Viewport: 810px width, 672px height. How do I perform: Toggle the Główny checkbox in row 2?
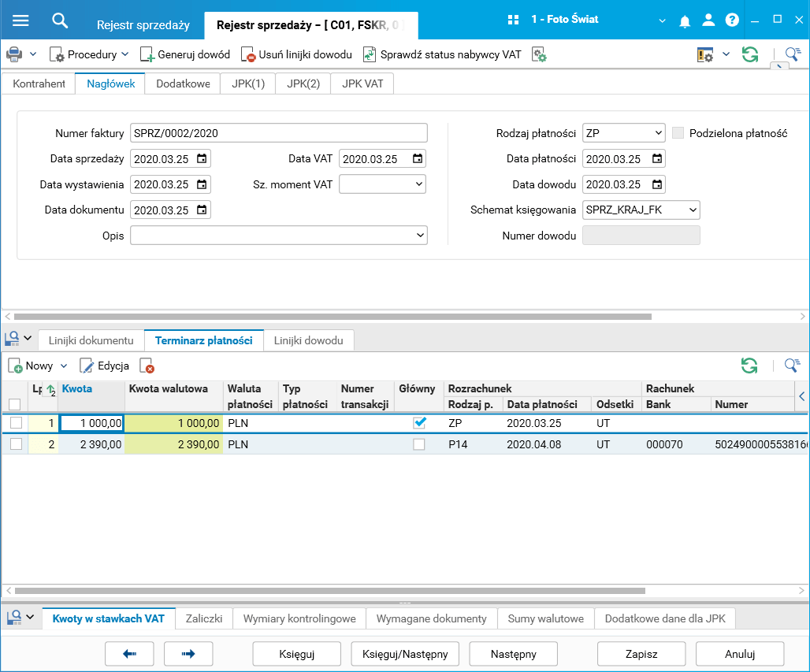click(419, 444)
